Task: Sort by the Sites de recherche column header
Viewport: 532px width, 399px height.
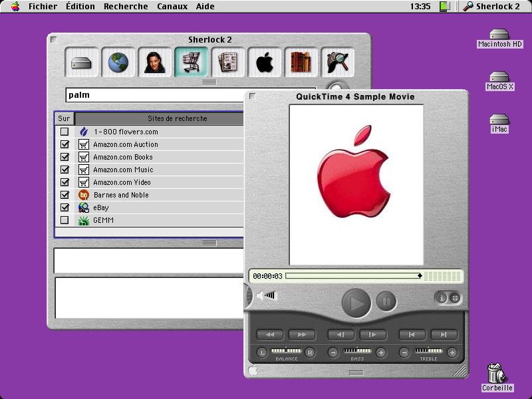Action: coord(159,118)
